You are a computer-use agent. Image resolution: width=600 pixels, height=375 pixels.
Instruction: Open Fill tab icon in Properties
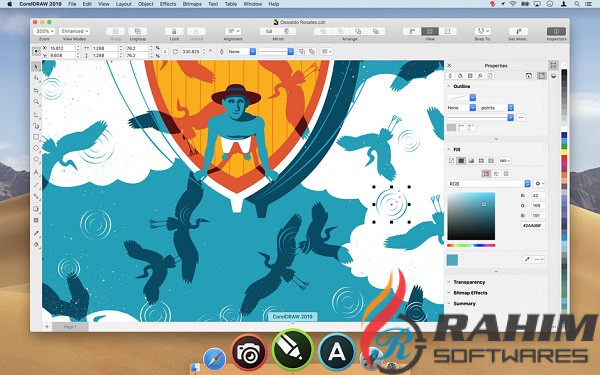460,76
